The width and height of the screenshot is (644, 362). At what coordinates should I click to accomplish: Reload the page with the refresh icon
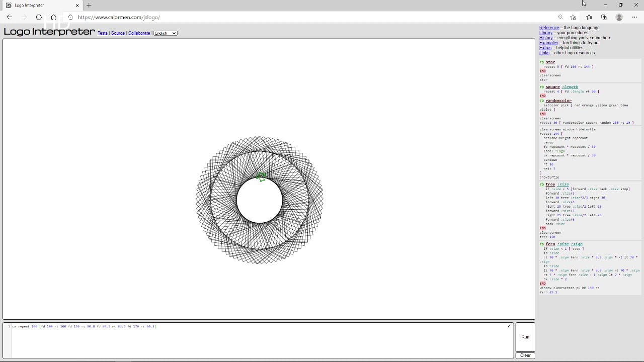39,17
